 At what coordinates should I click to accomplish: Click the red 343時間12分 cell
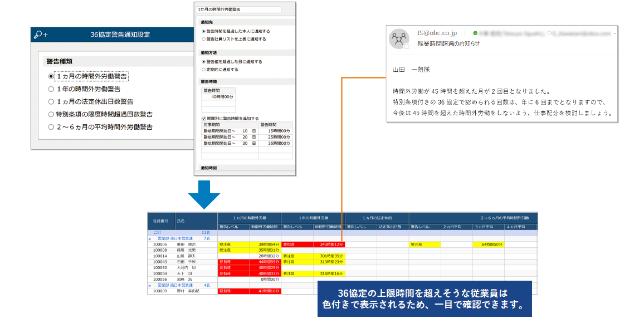pyautogui.click(x=329, y=244)
